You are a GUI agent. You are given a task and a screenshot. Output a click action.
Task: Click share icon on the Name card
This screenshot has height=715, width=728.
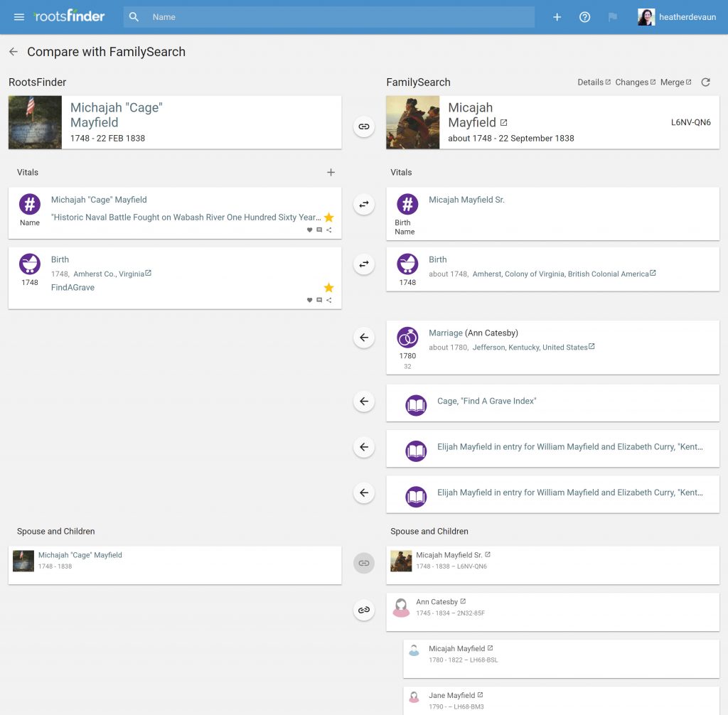point(328,230)
